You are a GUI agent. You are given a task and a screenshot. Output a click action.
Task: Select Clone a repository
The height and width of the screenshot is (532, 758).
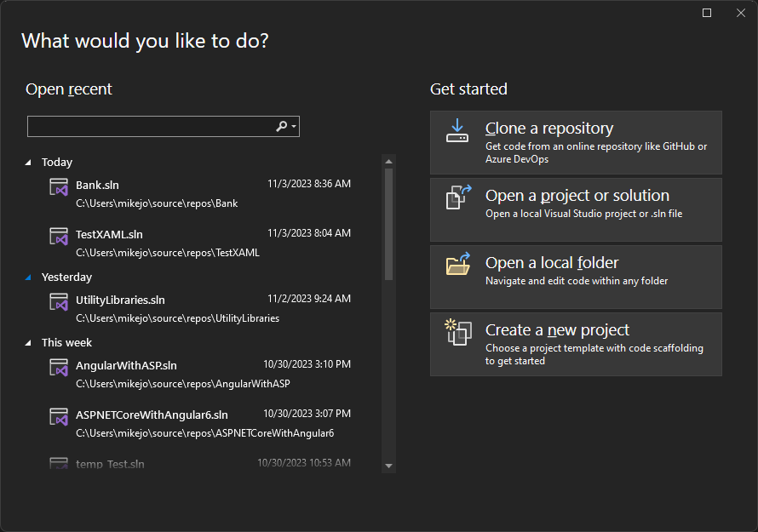(548, 128)
